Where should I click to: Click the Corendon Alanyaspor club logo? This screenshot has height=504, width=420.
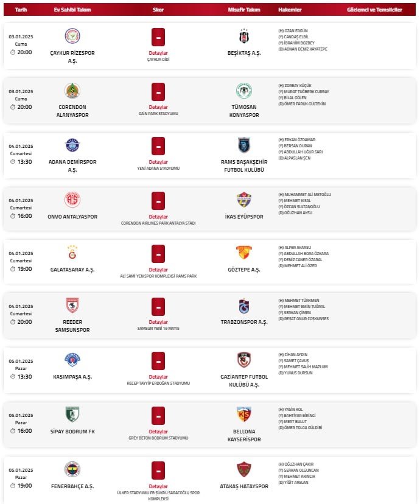(x=72, y=91)
